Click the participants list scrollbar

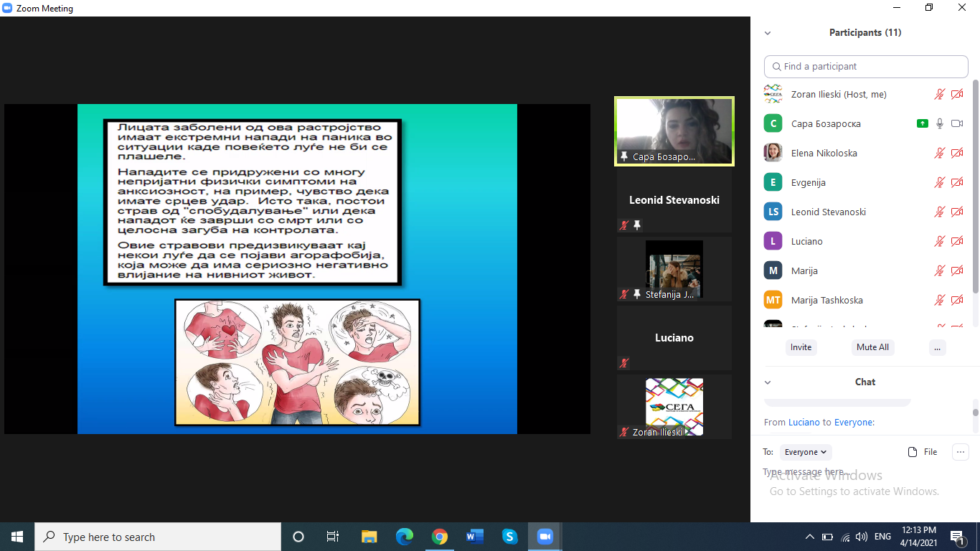(x=976, y=187)
